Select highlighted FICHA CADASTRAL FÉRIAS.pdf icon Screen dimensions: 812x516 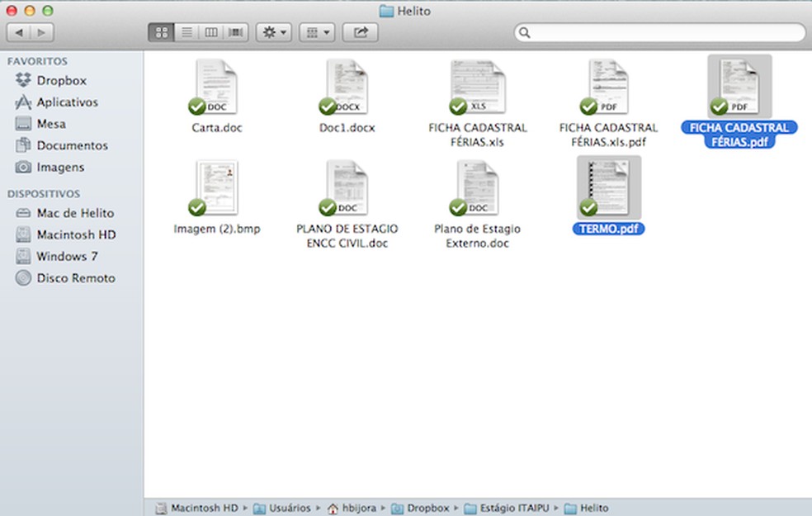point(739,87)
